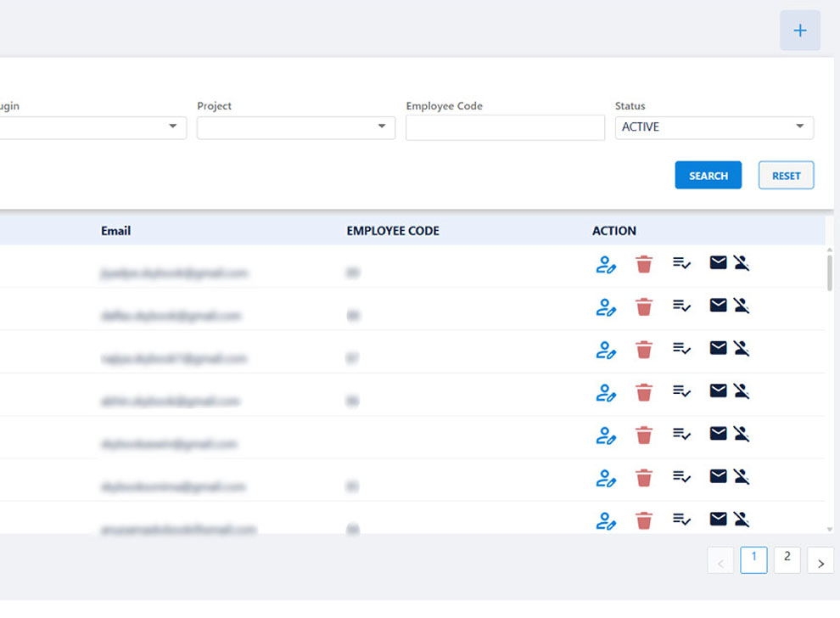Focus the Employee Code input field
Viewport: 840px width, 618px height.
tap(504, 127)
